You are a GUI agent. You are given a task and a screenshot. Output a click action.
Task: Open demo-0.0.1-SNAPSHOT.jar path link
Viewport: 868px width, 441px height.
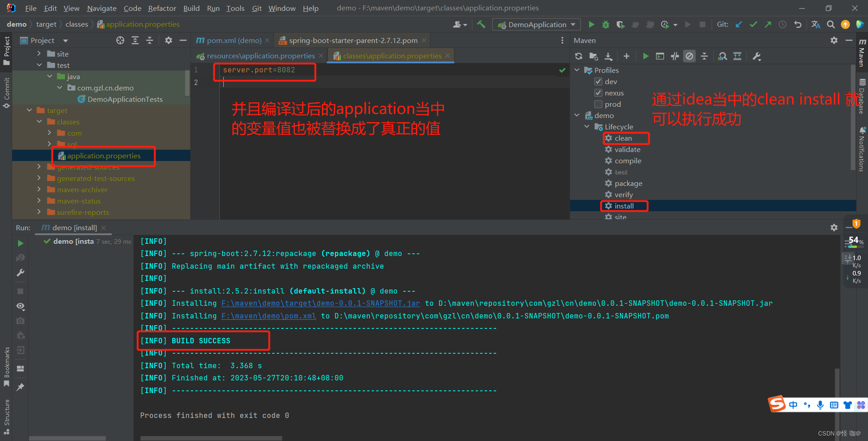tap(321, 303)
